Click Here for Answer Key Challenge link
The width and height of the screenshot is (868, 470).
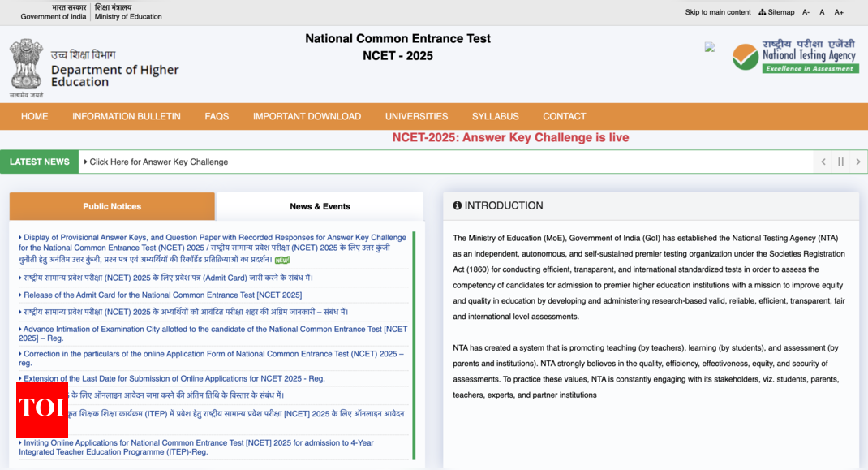[158, 162]
